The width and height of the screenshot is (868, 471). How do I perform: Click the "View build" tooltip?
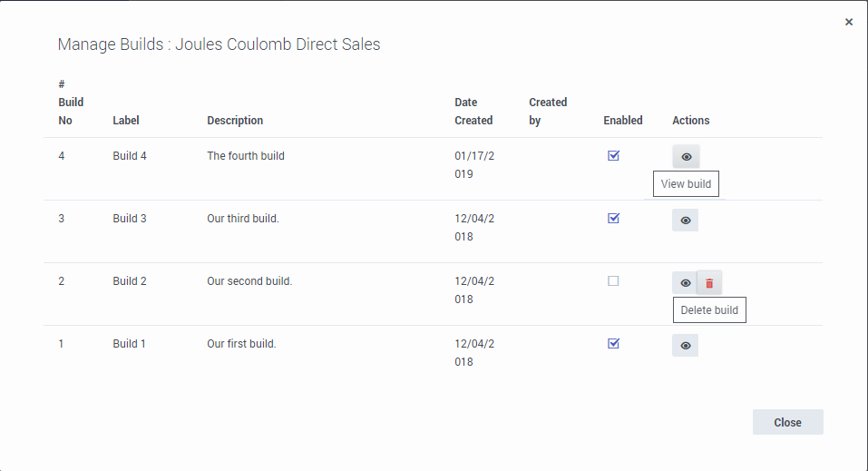(686, 184)
